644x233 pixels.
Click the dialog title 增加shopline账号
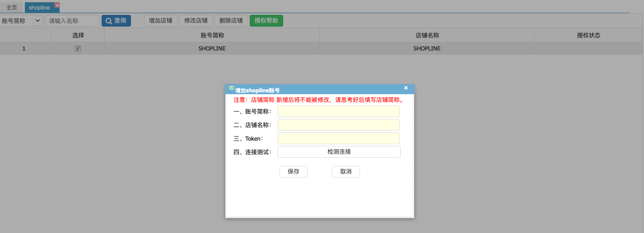coord(257,90)
